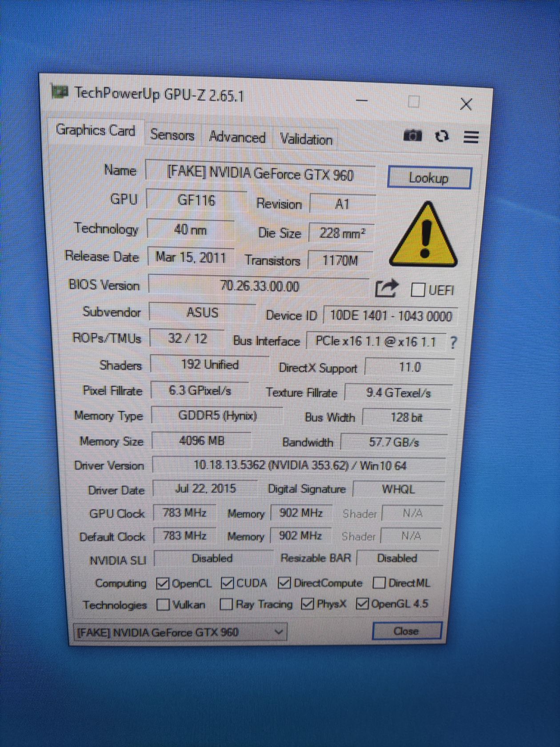This screenshot has height=747, width=560.
Task: Toggle the PhysX checkbox
Action: pyautogui.click(x=307, y=603)
